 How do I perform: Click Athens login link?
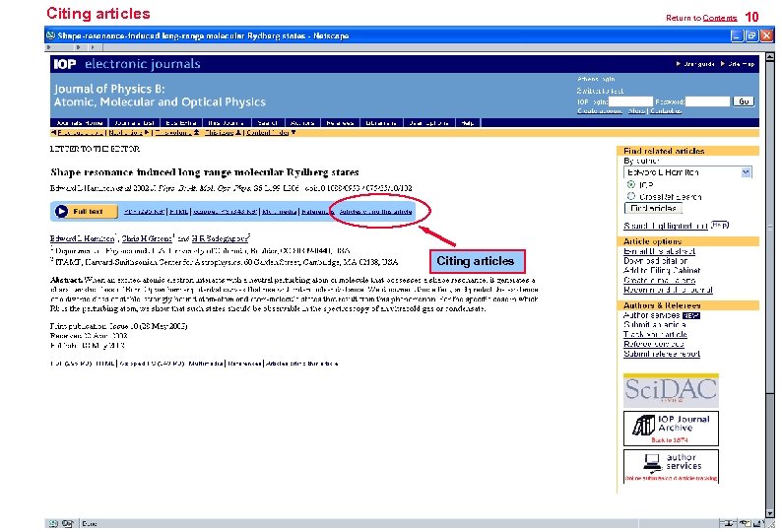click(x=596, y=79)
